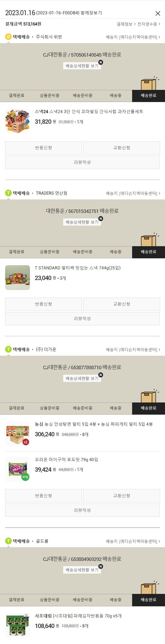
Task: Open 함께장보기 link at top
Action: click(x=91, y=13)
